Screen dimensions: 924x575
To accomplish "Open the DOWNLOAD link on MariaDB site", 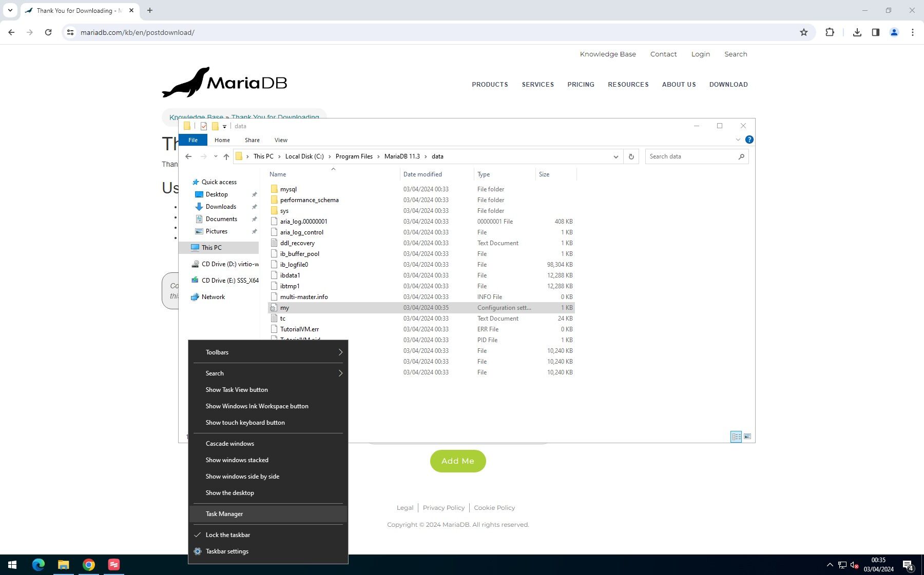I will [728, 85].
